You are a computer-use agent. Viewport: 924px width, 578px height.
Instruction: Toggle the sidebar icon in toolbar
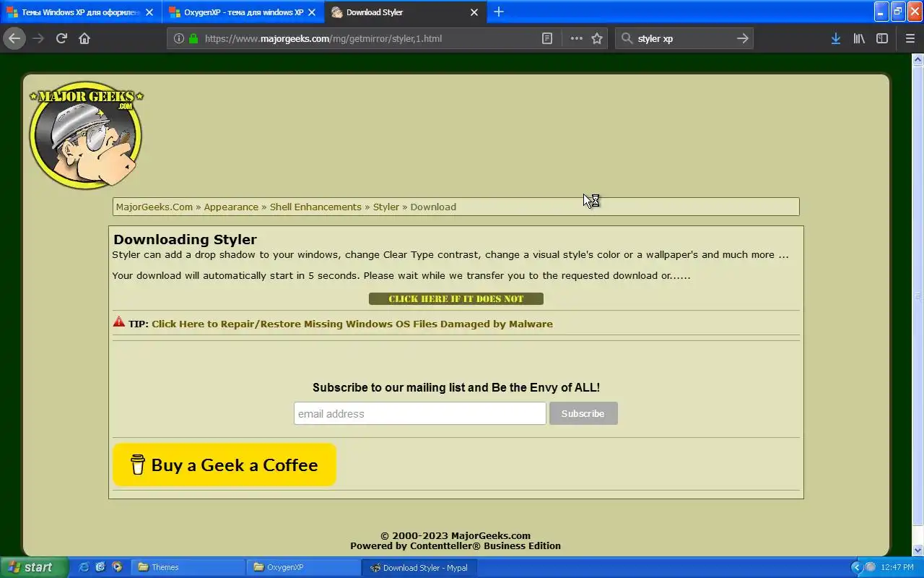point(882,38)
